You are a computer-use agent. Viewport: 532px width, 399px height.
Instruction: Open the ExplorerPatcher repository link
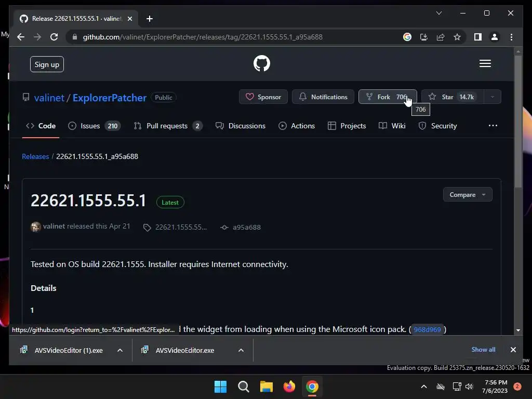click(110, 98)
